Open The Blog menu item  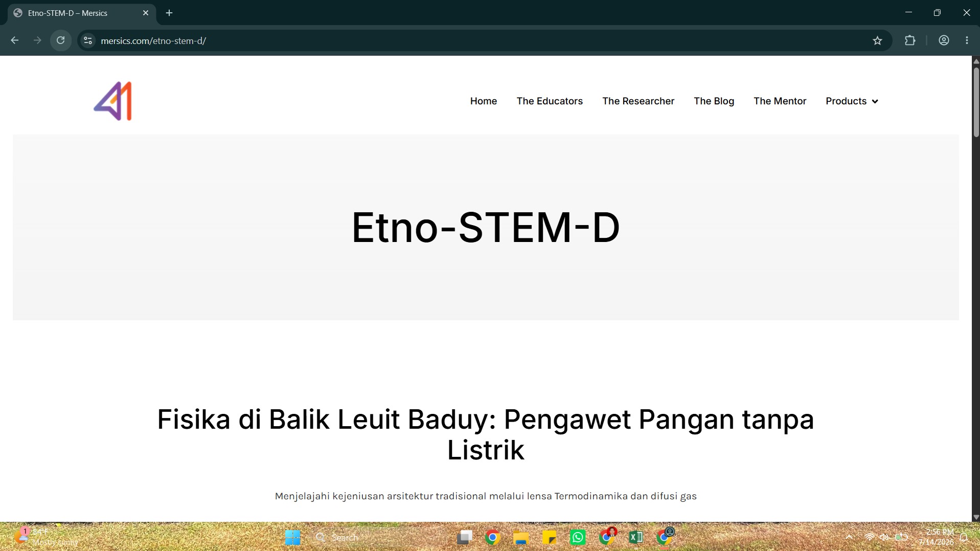[x=714, y=101]
